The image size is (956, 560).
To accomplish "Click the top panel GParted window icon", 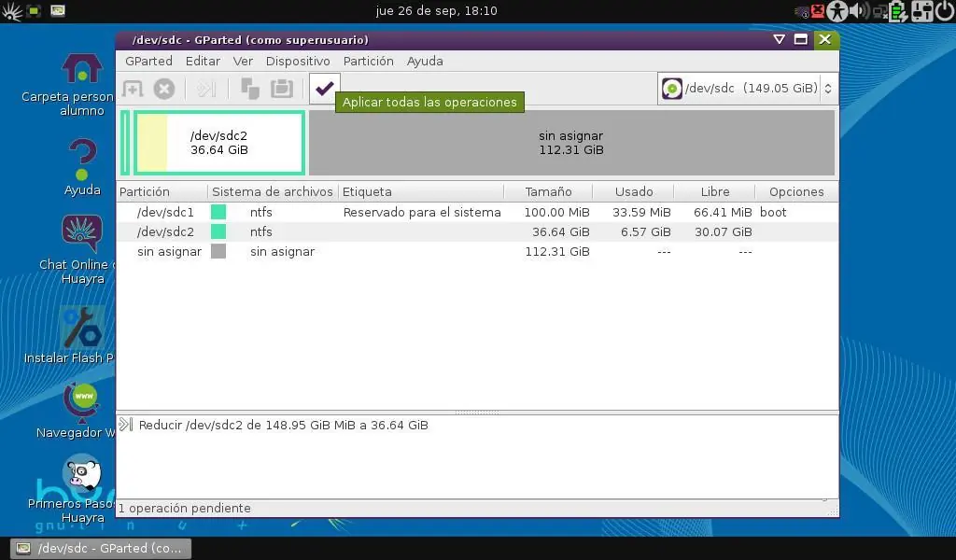I will (58, 11).
